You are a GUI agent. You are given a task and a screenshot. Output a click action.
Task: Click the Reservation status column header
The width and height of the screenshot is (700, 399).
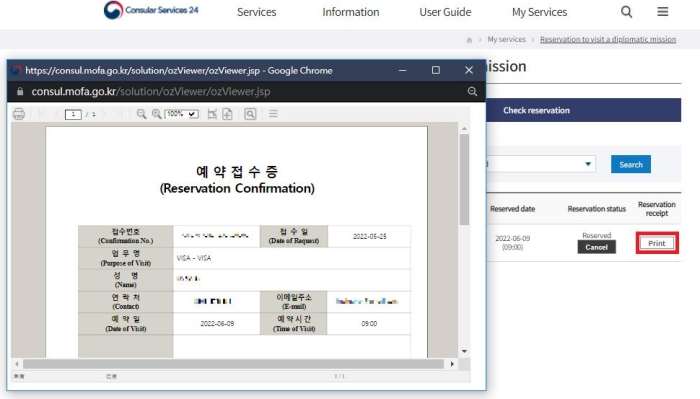(596, 208)
